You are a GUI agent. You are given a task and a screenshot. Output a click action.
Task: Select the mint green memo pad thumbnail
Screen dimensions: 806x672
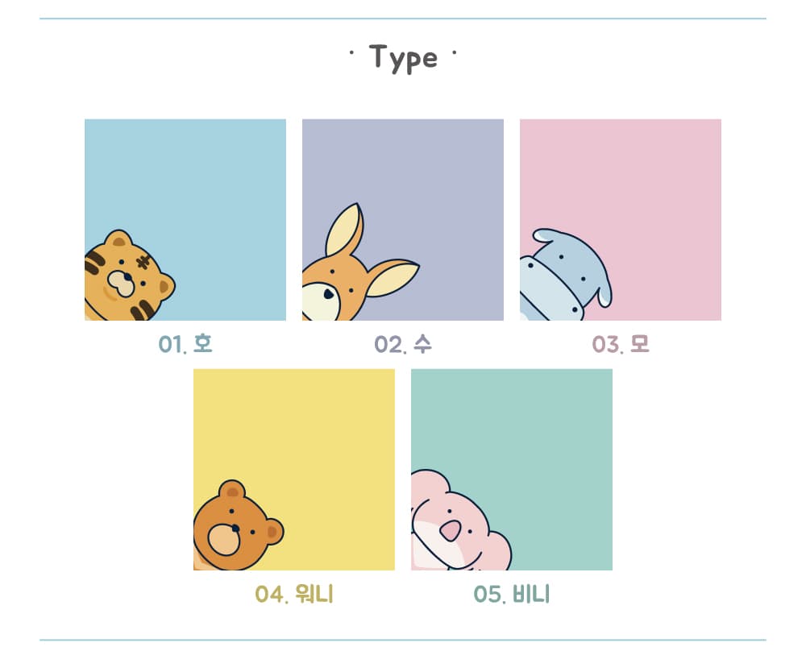coord(512,470)
